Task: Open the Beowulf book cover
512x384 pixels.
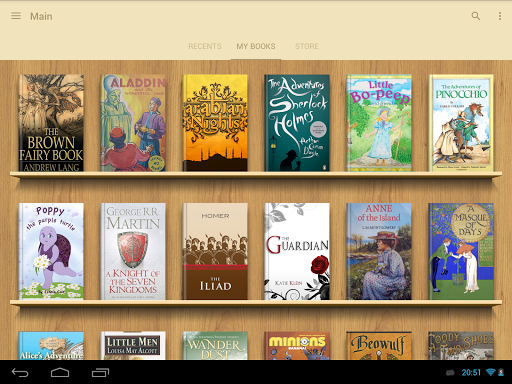Action: click(x=379, y=346)
